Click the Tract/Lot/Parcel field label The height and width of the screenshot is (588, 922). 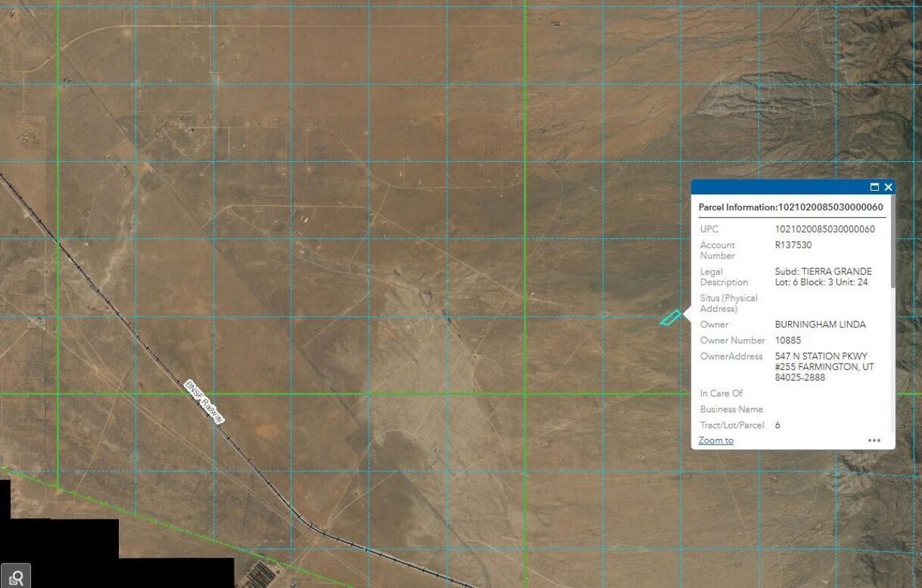pyautogui.click(x=732, y=425)
